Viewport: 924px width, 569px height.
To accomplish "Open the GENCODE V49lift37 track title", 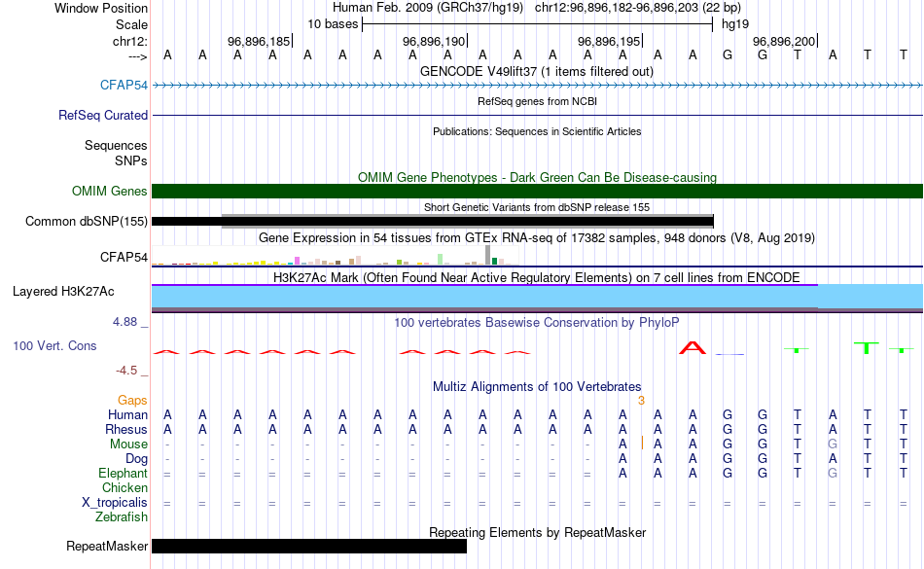I will [x=537, y=72].
